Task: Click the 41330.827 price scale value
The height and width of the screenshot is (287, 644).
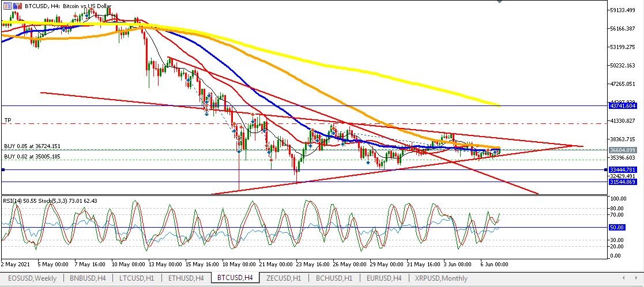Action: (x=623, y=120)
